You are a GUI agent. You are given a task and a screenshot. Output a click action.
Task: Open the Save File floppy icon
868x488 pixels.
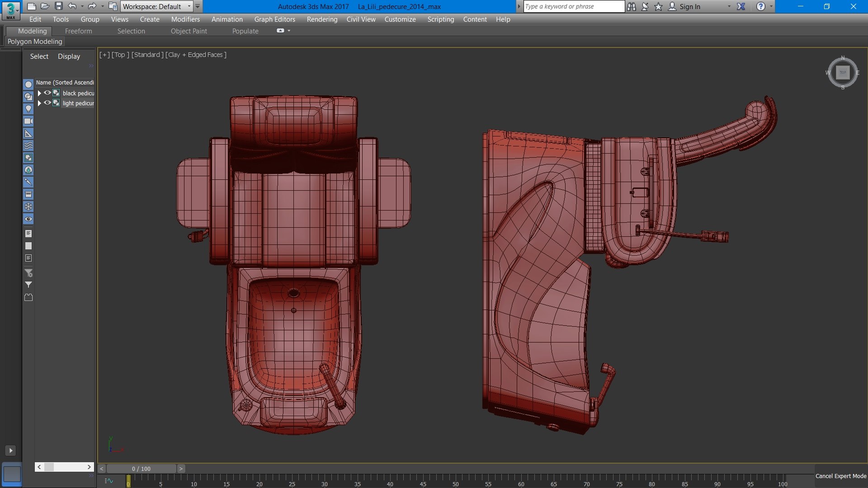coord(59,6)
